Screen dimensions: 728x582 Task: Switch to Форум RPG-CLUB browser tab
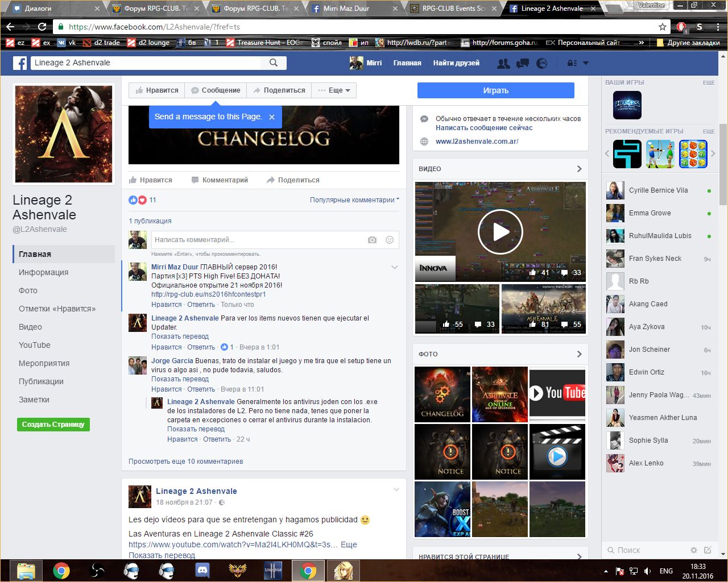(x=152, y=9)
